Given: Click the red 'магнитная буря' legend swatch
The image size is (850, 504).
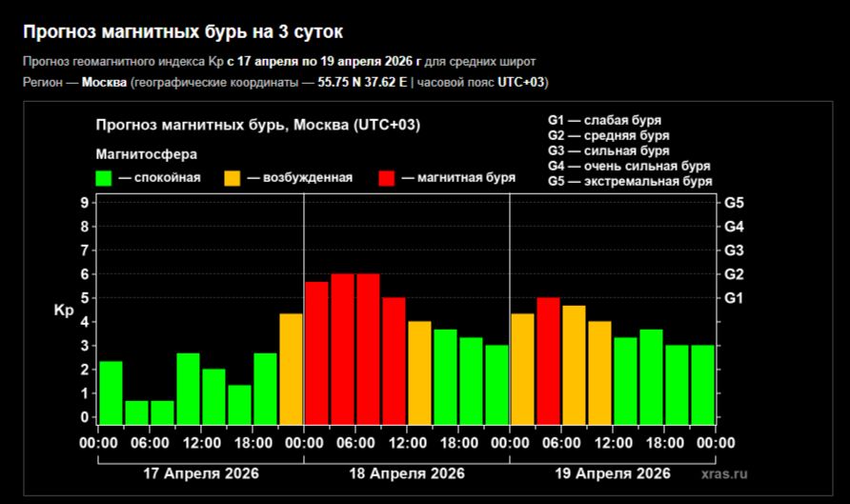Looking at the screenshot, I should [x=387, y=178].
